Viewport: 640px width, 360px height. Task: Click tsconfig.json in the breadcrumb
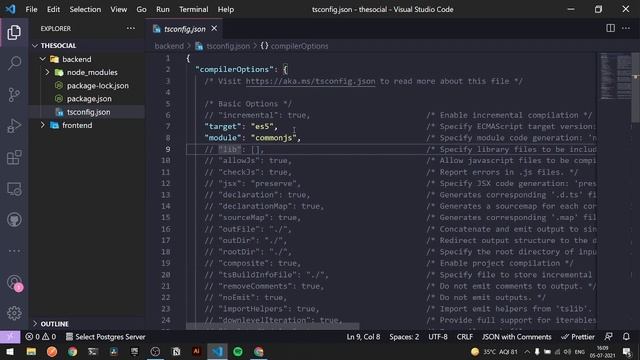coord(228,46)
